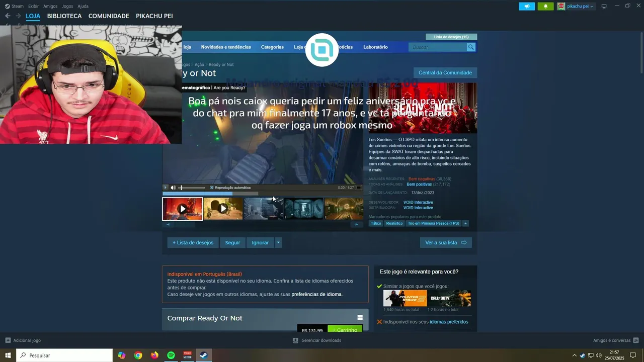
Task: Open VOID Interactive developer link
Action: (418, 203)
